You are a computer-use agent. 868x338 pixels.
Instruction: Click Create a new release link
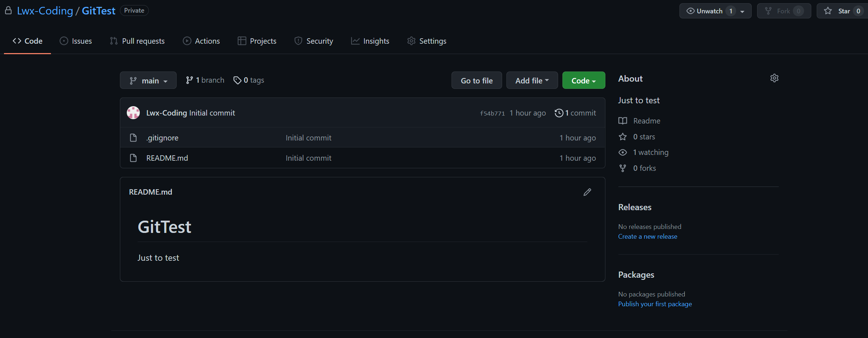(x=648, y=237)
